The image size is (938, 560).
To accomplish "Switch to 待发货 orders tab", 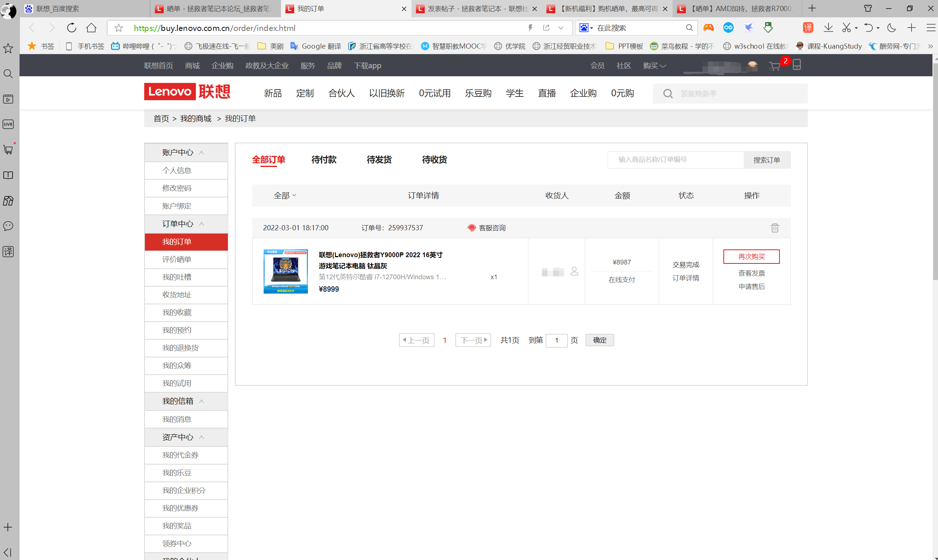I will [379, 160].
